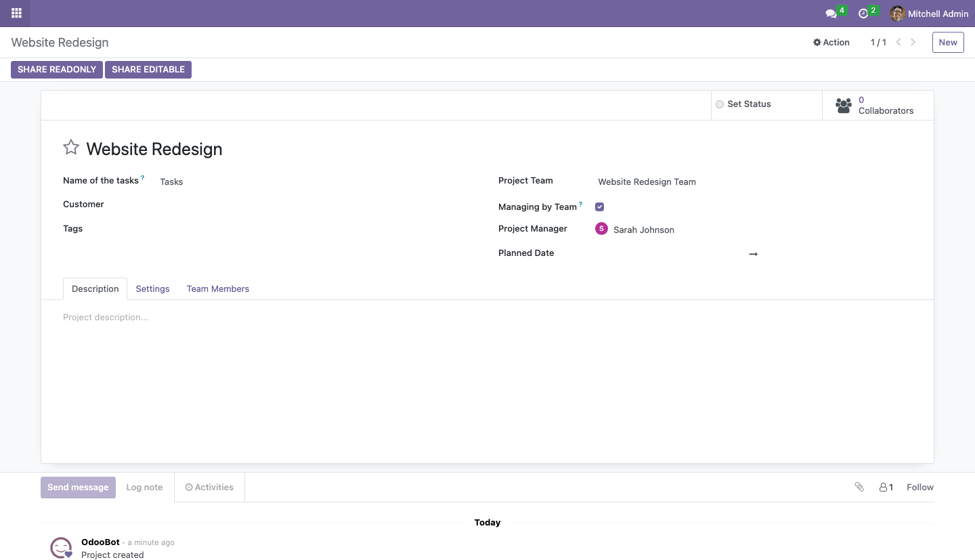Go to next record arrow

[913, 42]
